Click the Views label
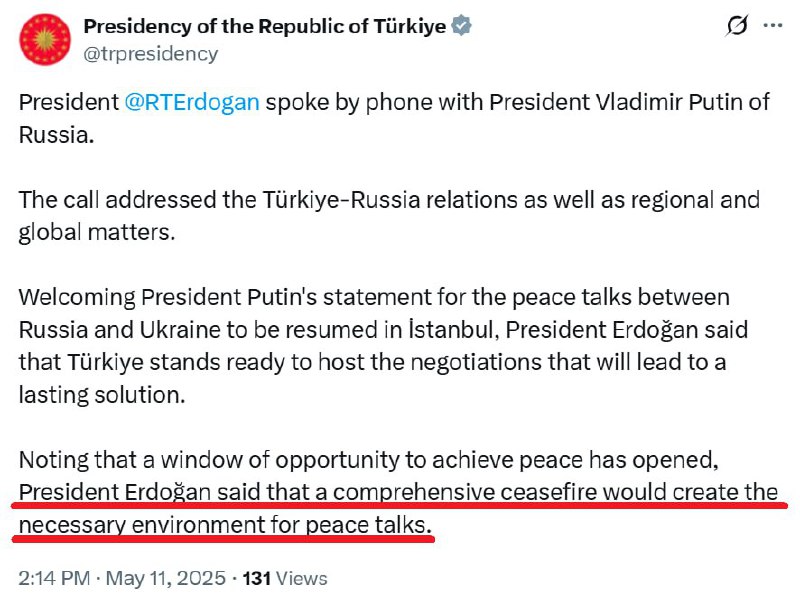The image size is (800, 613). [303, 578]
